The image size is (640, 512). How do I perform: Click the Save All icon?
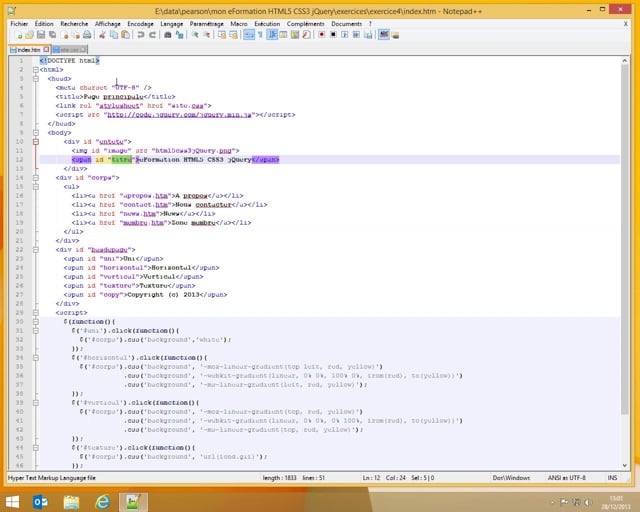tap(53, 35)
